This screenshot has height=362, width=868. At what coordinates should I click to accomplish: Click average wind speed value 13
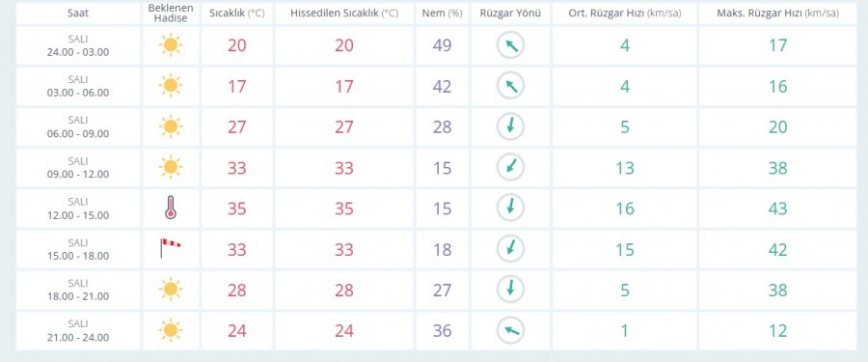625,168
